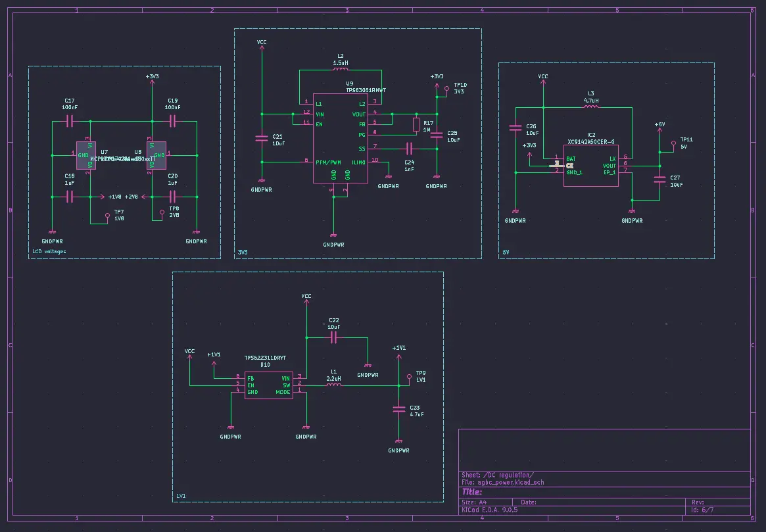Click the PFM/PWM pin label on U9
The height and width of the screenshot is (532, 766).
click(328, 162)
